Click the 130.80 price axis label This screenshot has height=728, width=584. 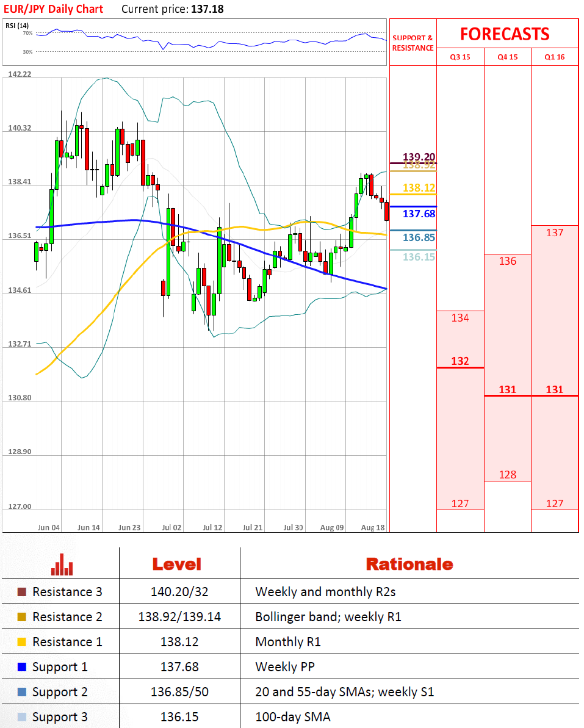[x=20, y=397]
